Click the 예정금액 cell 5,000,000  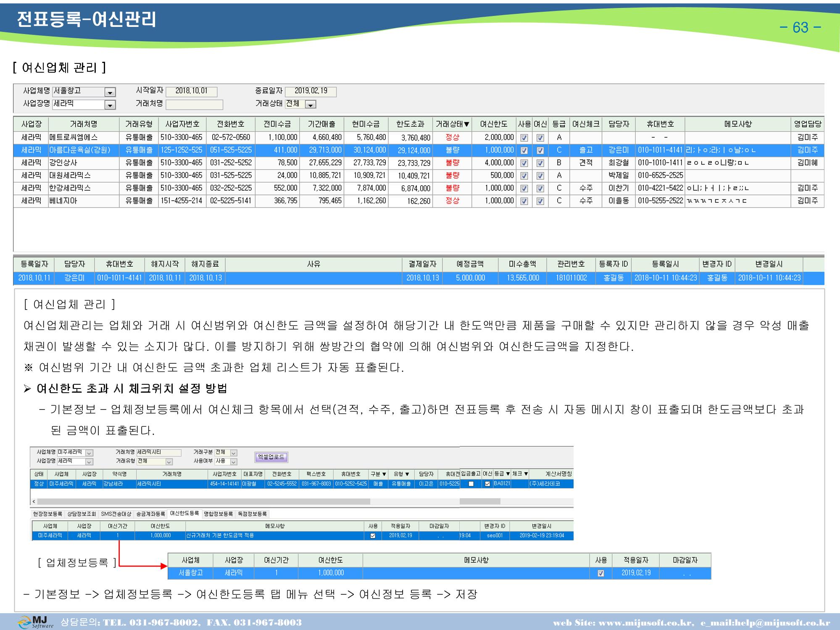[x=470, y=278]
